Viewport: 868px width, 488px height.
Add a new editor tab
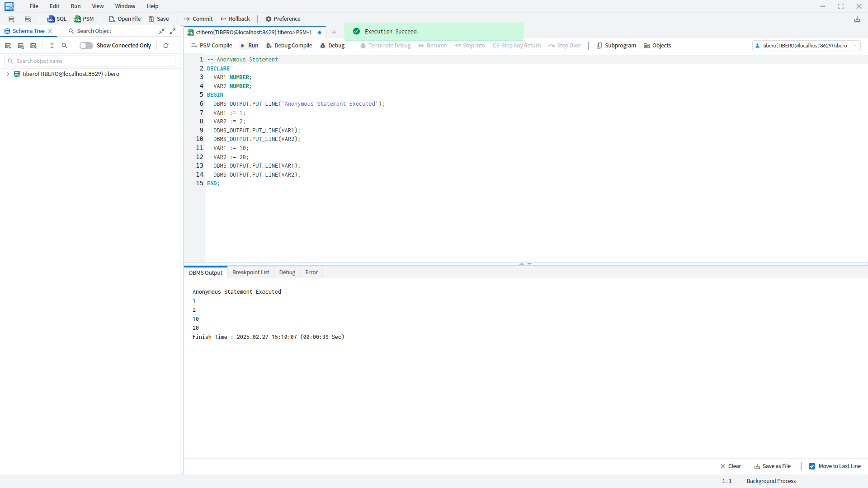[334, 32]
